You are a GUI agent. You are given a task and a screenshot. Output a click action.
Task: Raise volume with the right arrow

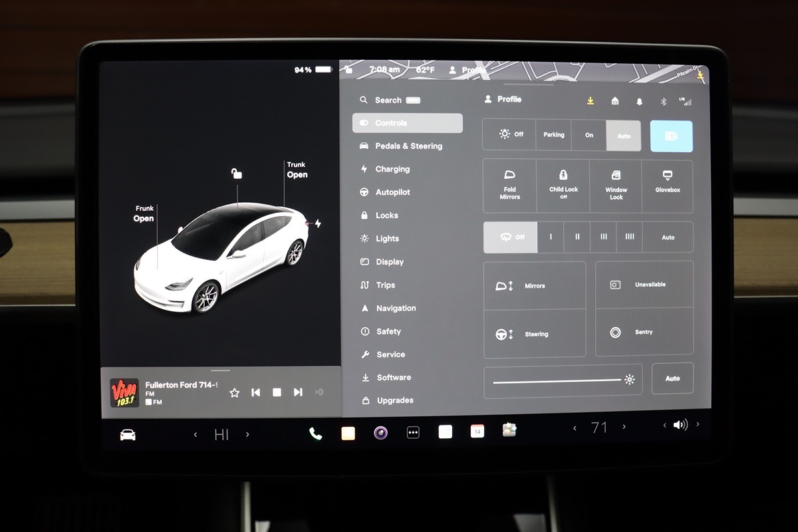tap(698, 425)
